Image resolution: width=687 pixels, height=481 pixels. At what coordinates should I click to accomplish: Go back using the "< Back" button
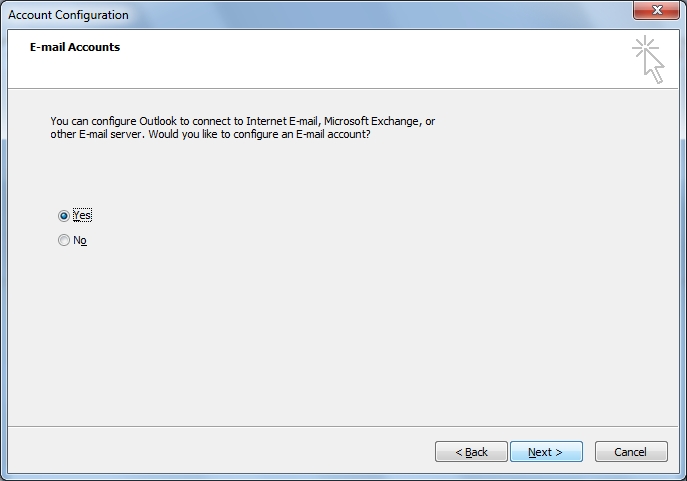(471, 452)
